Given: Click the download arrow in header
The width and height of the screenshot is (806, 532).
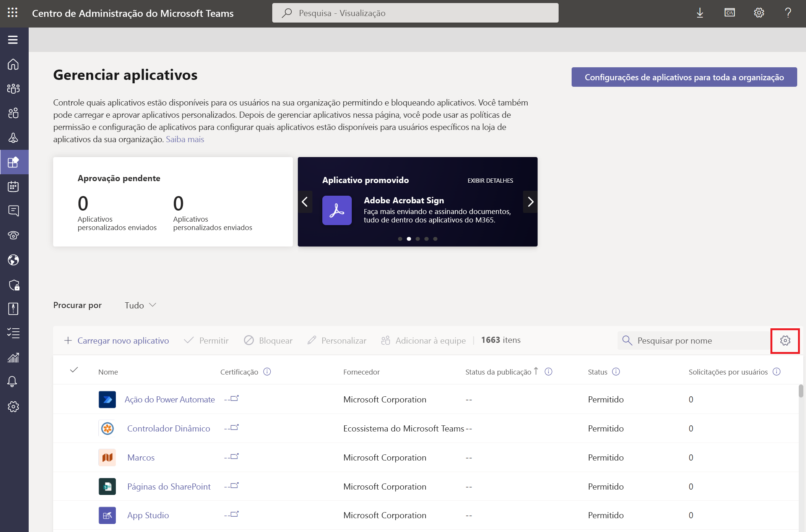Looking at the screenshot, I should [700, 13].
